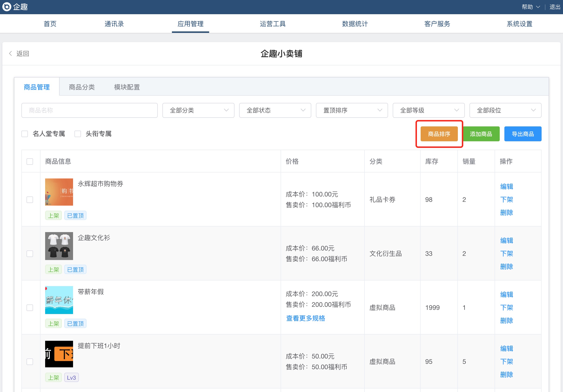Open the 置顶排序 sort dropdown
The width and height of the screenshot is (563, 392).
coord(352,110)
